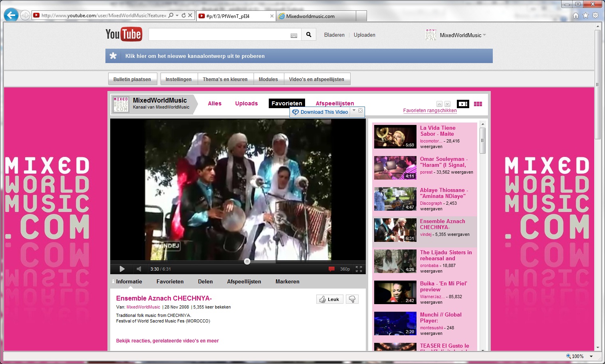Expand the Download This Video dropdown arrow
Image resolution: width=605 pixels, height=364 pixels.
[354, 111]
